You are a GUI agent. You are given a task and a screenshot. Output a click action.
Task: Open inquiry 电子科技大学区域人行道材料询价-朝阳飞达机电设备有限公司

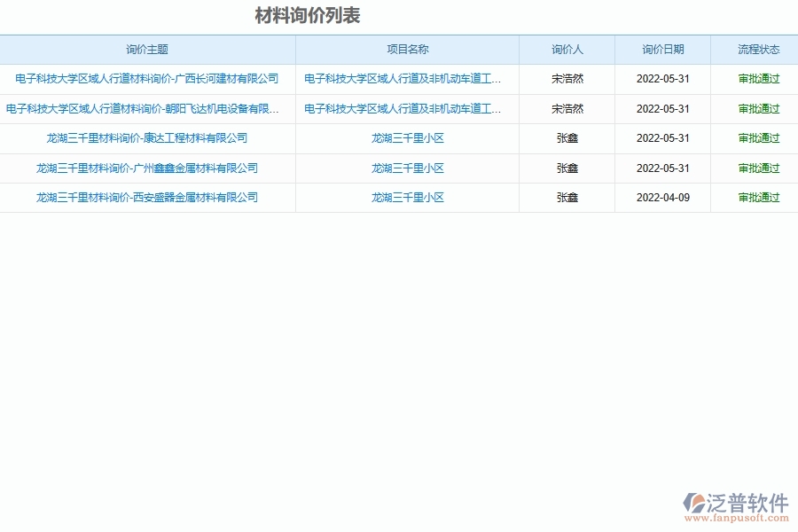(147, 108)
